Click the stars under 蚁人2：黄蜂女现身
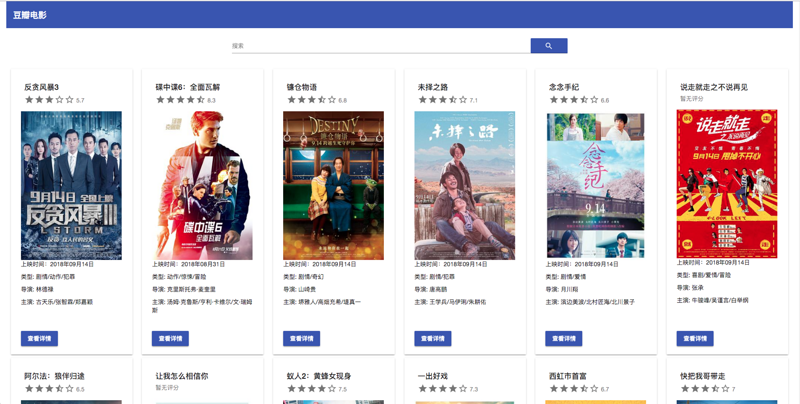 [312, 389]
